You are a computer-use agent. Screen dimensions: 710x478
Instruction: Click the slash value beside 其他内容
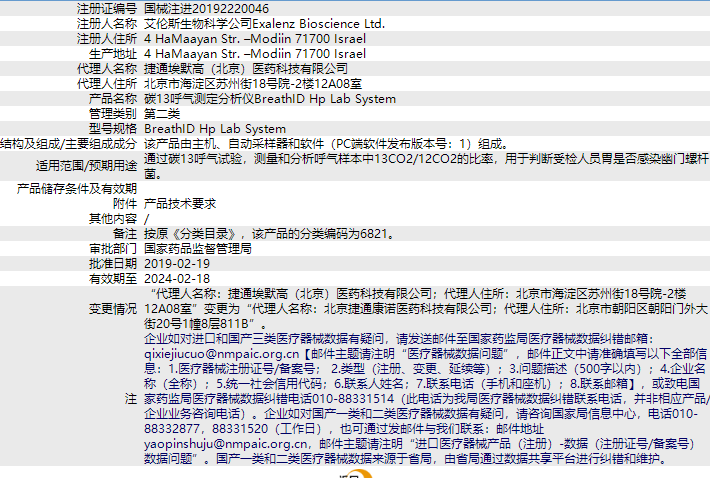coord(146,219)
